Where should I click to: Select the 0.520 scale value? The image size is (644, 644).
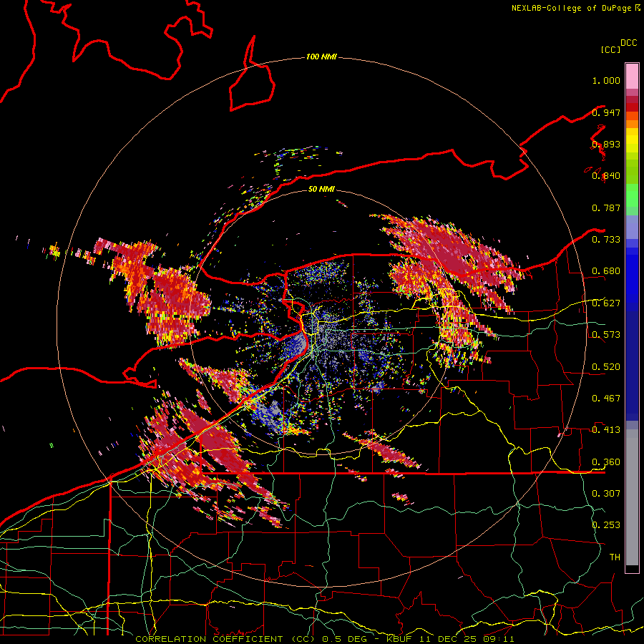(606, 366)
